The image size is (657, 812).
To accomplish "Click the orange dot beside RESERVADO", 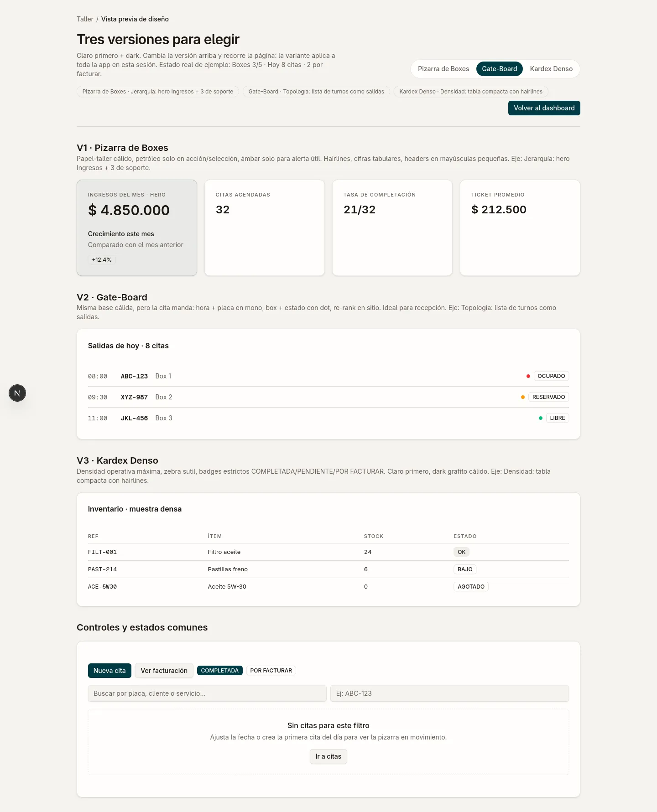I will coord(523,397).
